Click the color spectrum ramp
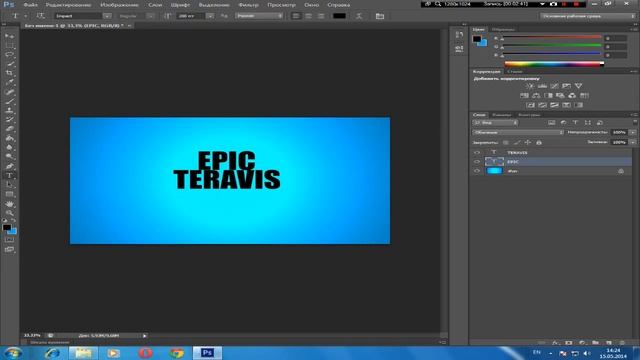 (x=554, y=64)
